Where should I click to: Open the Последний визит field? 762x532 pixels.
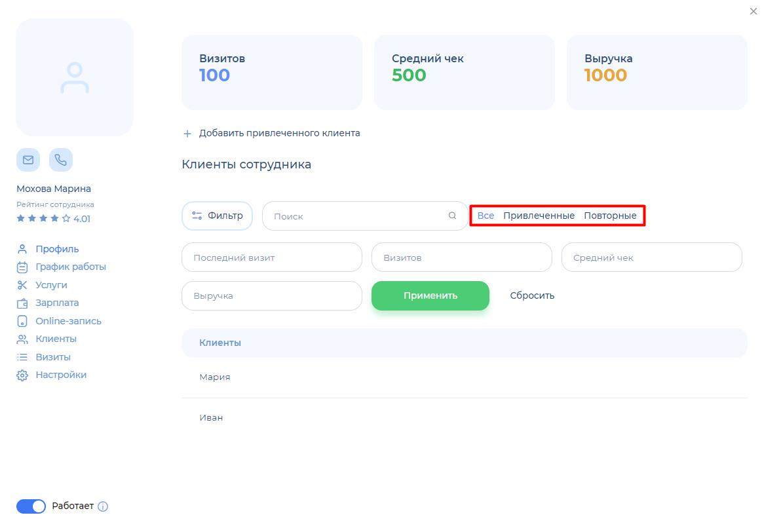coord(271,257)
